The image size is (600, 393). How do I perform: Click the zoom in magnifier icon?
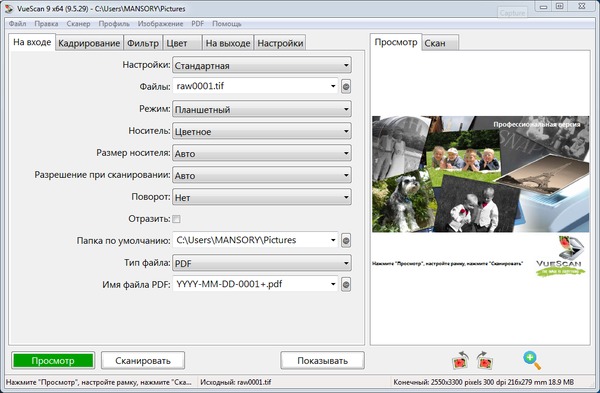tap(532, 360)
